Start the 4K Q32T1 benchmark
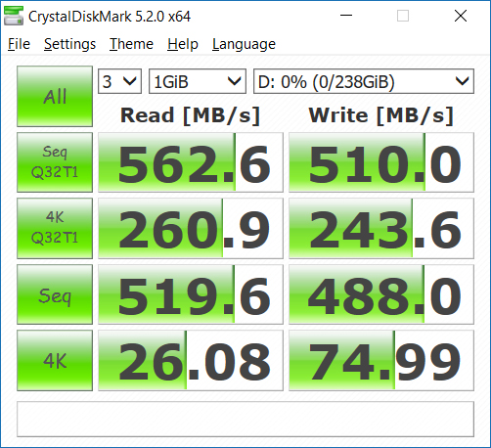 (55, 228)
